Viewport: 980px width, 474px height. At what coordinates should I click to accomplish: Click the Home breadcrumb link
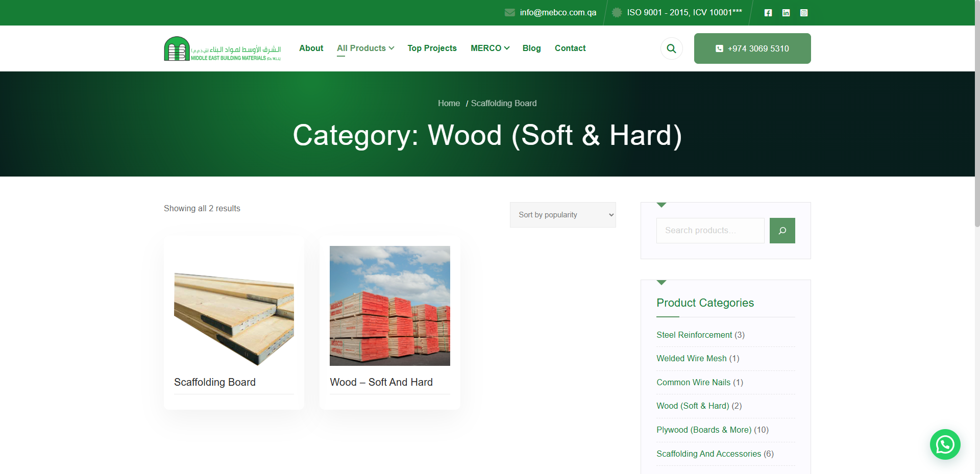click(x=449, y=103)
